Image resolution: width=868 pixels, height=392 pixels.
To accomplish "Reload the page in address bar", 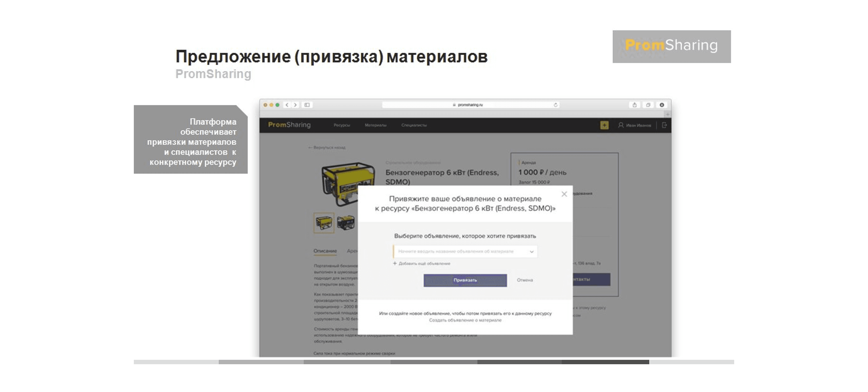I will [555, 105].
